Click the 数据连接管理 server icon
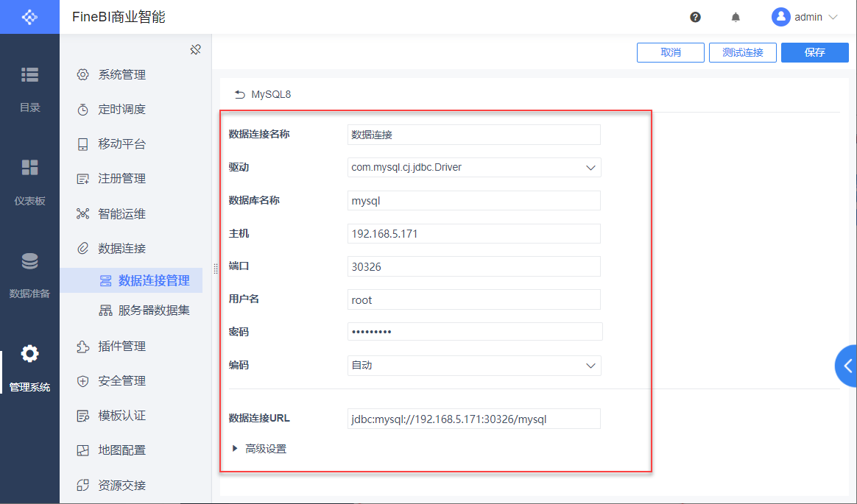 105,280
